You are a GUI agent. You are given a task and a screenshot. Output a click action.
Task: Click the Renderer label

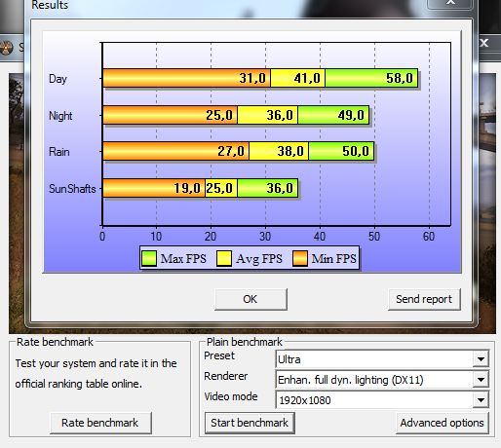click(226, 376)
